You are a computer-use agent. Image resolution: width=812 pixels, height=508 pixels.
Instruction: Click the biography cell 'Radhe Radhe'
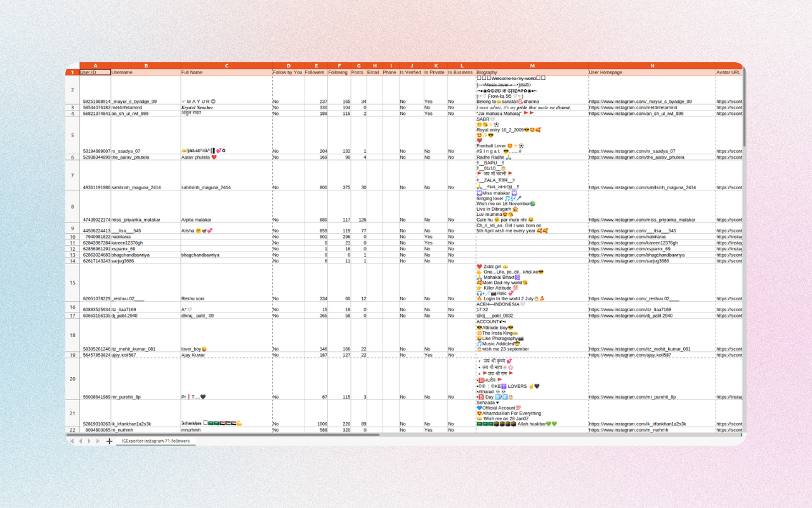click(x=532, y=157)
